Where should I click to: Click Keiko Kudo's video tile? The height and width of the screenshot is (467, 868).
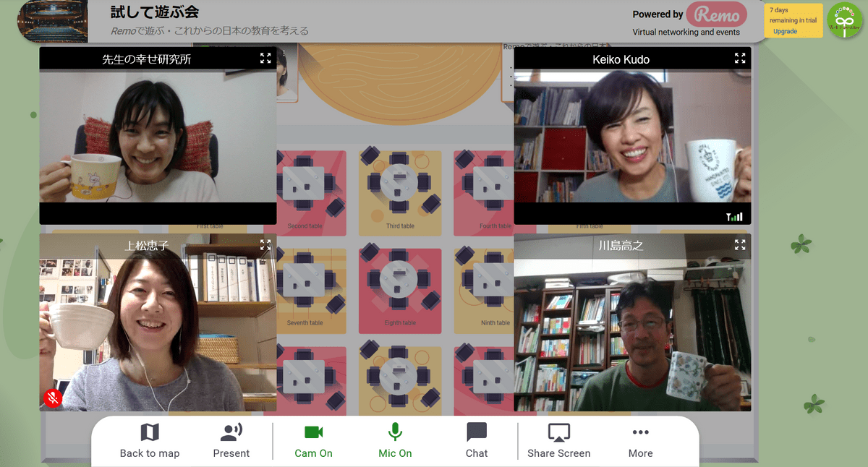click(632, 136)
